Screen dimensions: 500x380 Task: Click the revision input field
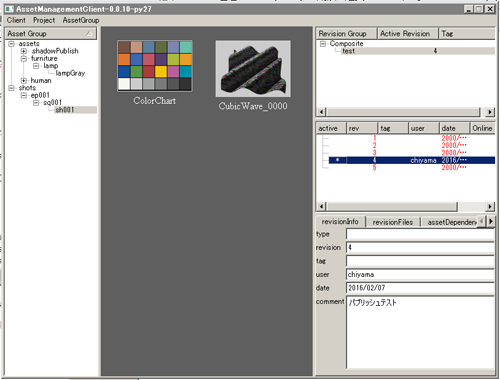[420, 248]
